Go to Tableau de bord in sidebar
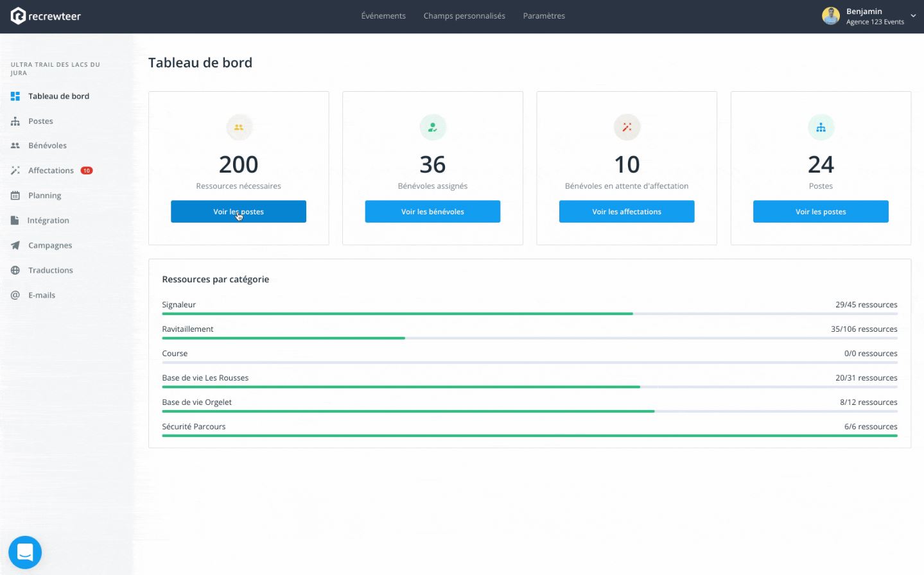924x575 pixels. (58, 96)
